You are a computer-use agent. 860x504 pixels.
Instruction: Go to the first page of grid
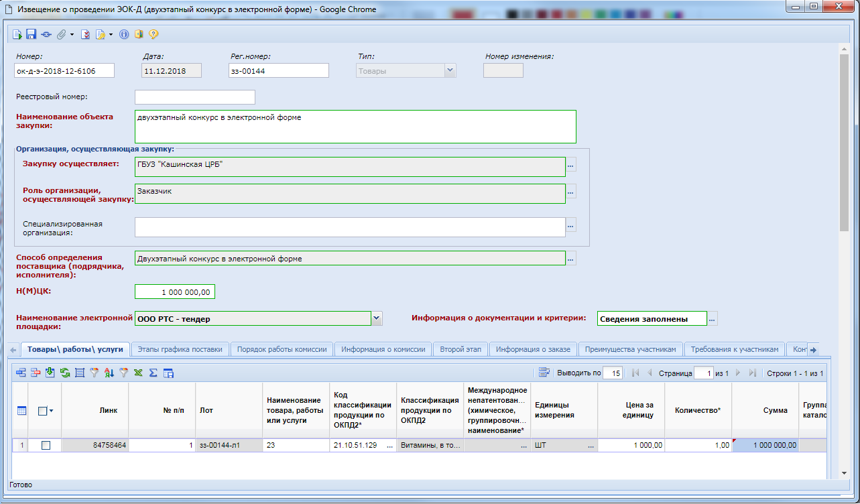tap(635, 372)
